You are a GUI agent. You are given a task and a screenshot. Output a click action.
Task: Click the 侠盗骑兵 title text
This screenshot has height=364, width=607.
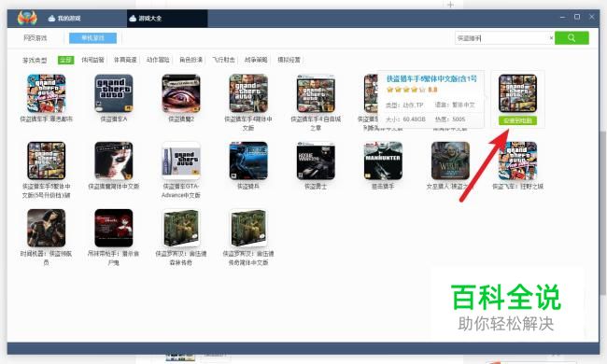(248, 187)
